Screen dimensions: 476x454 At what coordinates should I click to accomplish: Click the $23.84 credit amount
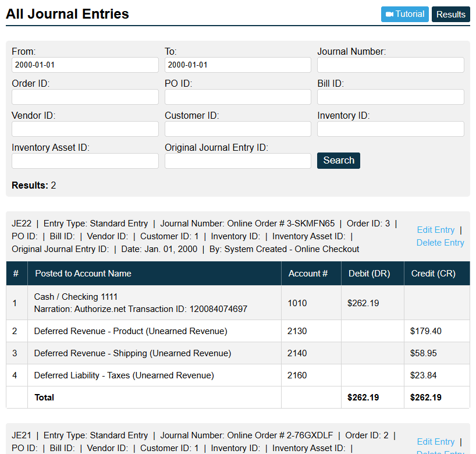coord(423,375)
